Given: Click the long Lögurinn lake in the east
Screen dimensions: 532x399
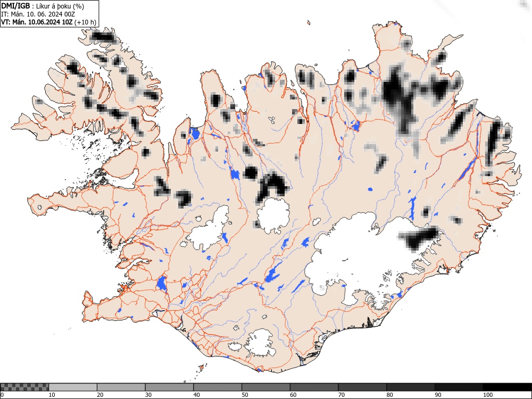Looking at the screenshot, I should 467,170.
